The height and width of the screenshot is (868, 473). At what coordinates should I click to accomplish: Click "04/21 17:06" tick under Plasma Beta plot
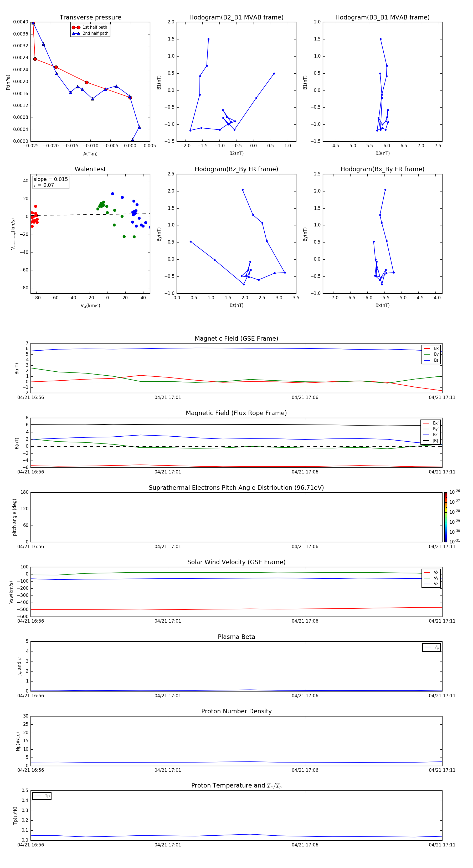tap(305, 696)
